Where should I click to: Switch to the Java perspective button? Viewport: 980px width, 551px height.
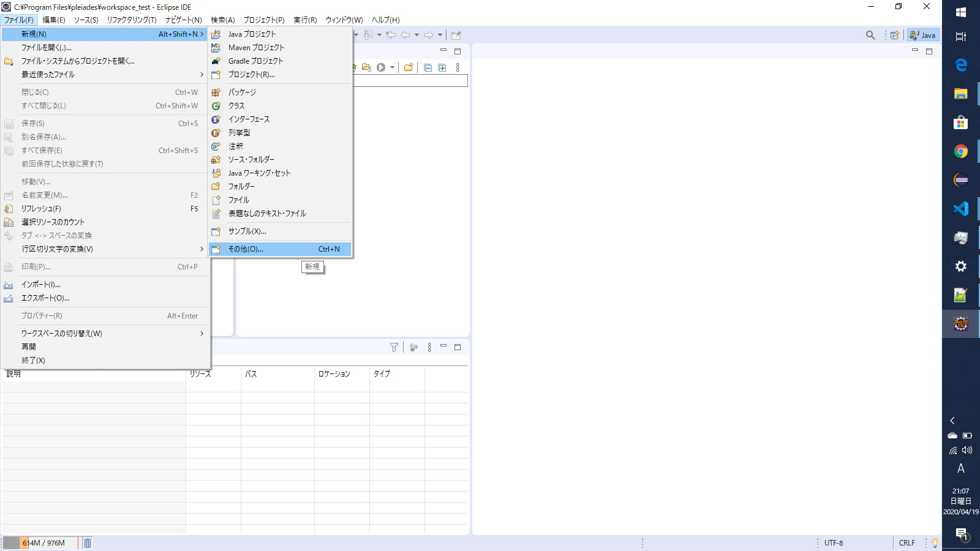point(923,36)
